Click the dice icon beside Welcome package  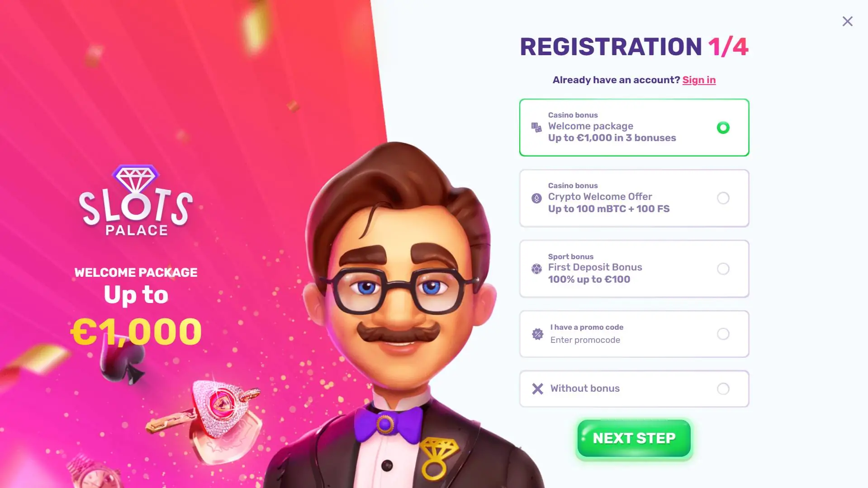(536, 128)
